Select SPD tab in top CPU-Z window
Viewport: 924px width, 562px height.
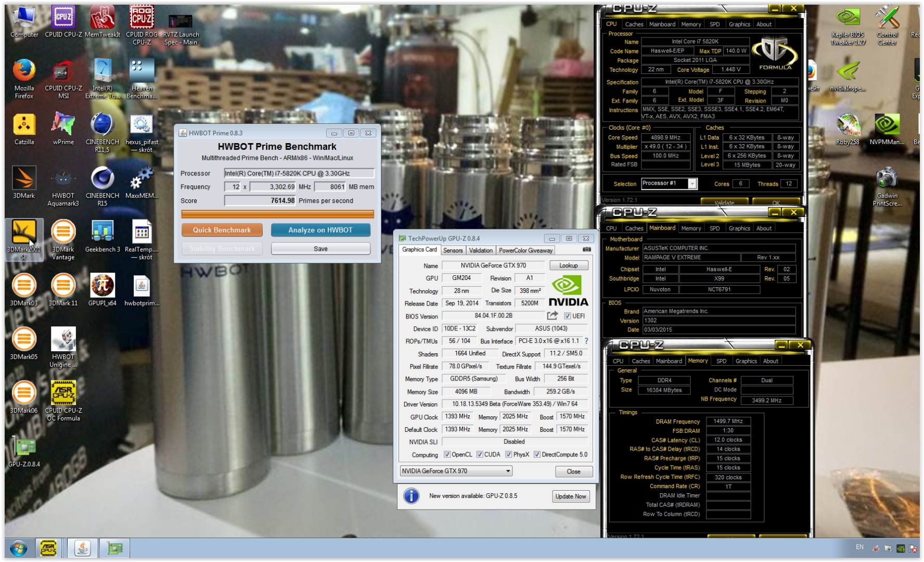[714, 24]
